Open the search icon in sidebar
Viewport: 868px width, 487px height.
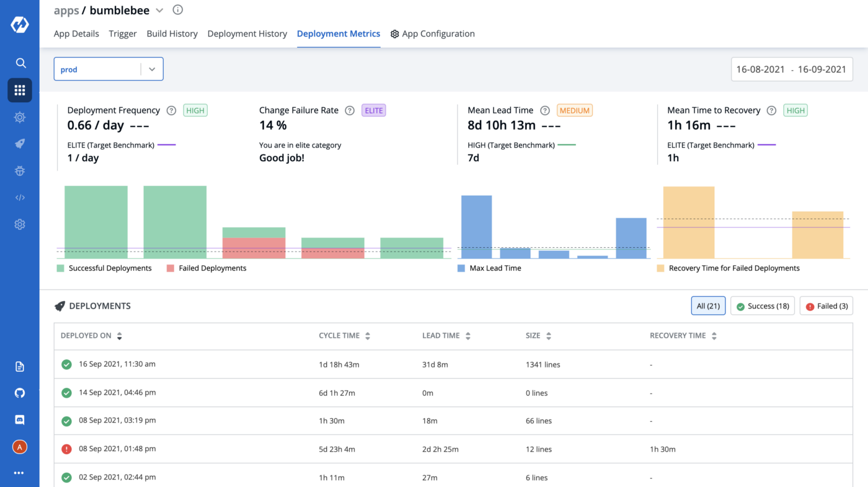20,63
